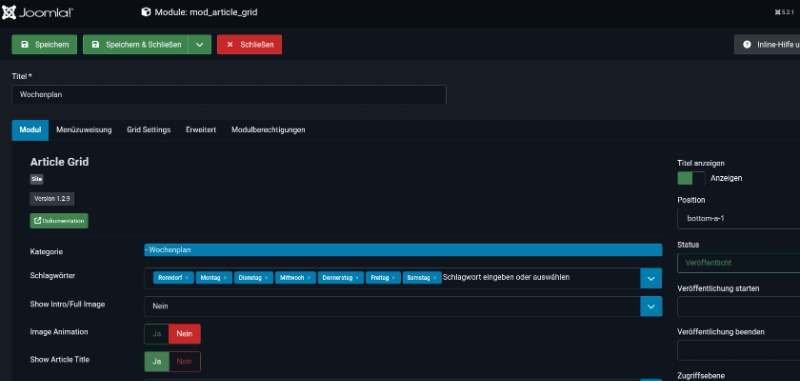Remove the Donnerstag tag via its x
The width and height of the screenshot is (800, 381).
coord(357,278)
